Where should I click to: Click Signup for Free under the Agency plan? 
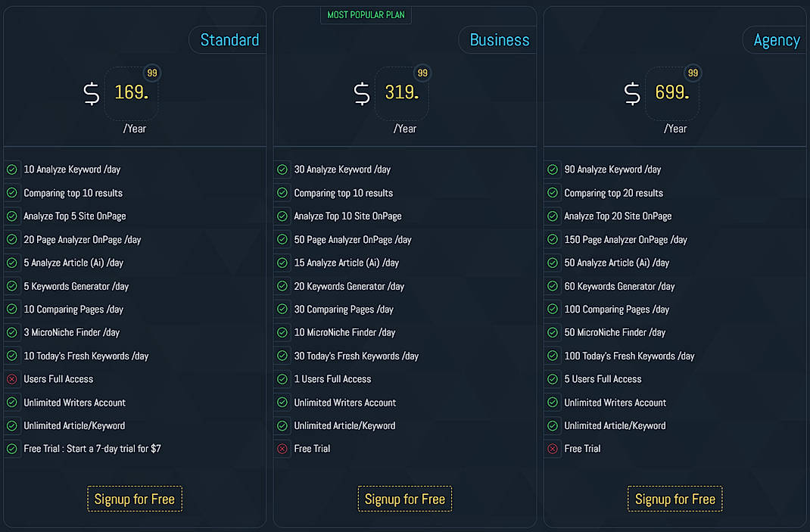(x=674, y=499)
